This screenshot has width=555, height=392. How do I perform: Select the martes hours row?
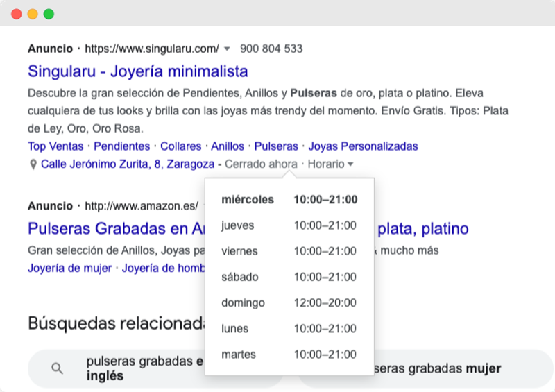[289, 355]
